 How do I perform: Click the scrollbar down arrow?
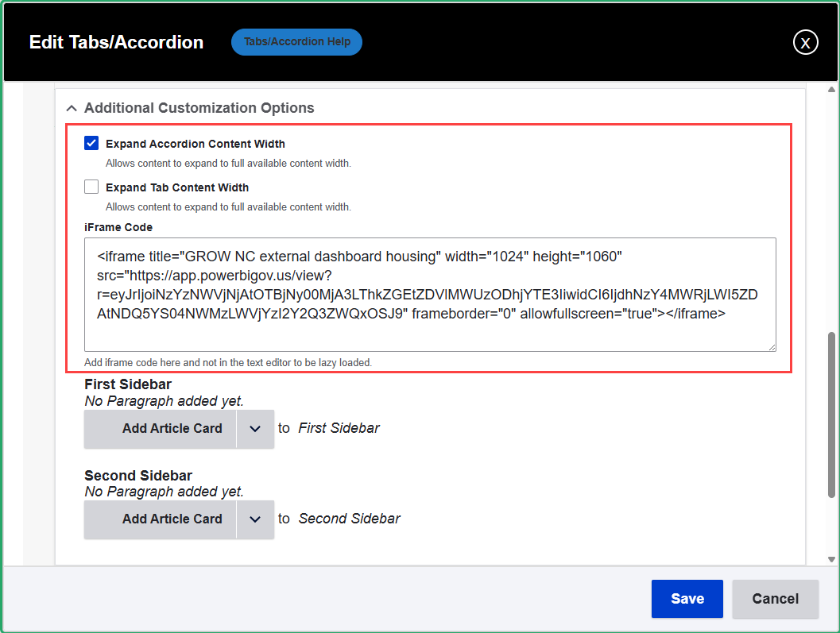[831, 559]
